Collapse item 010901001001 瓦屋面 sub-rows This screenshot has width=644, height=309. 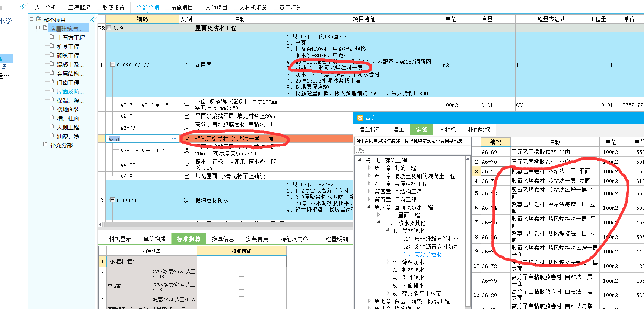click(112, 65)
